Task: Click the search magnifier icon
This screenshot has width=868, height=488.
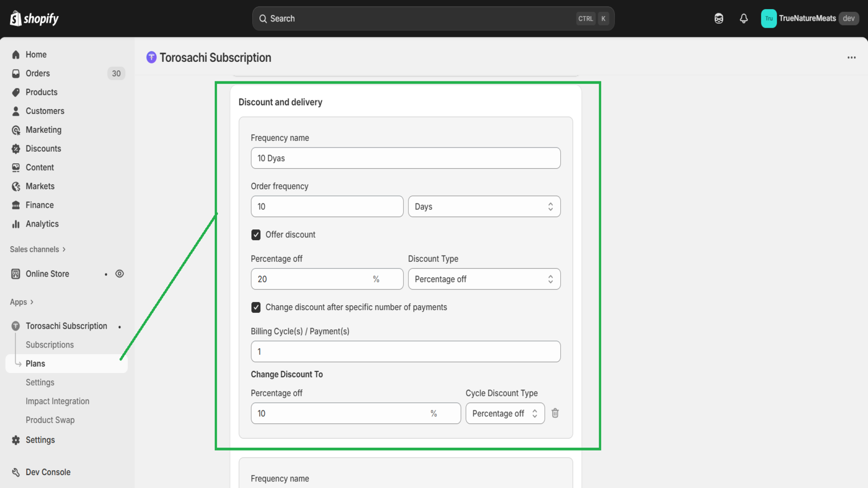Action: coord(263,18)
